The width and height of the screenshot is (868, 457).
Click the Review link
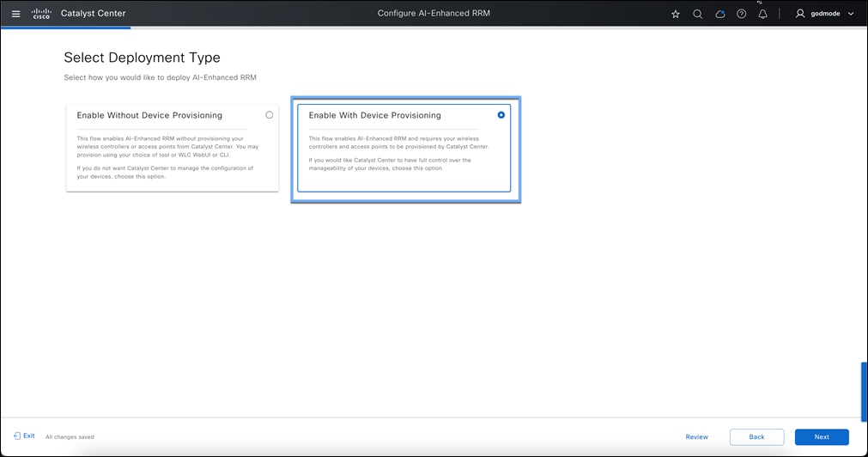696,436
